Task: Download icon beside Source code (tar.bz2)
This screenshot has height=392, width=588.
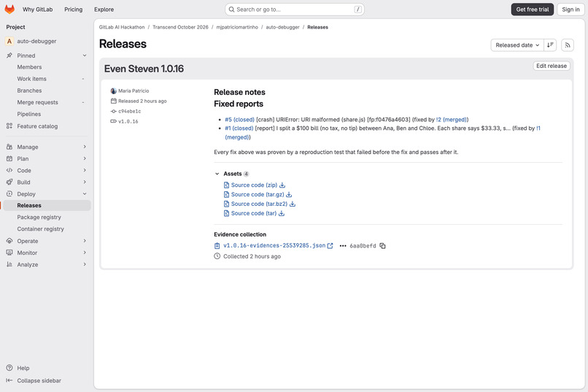Action: click(293, 204)
